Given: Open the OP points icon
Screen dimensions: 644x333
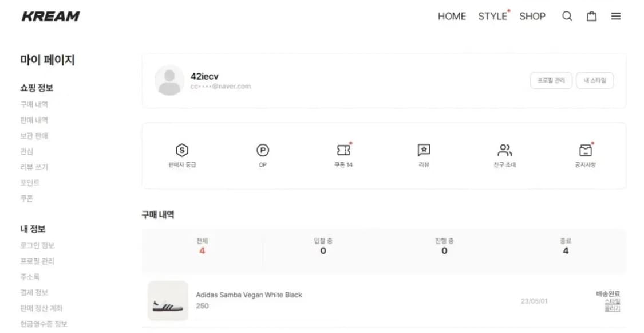Looking at the screenshot, I should pos(262,150).
